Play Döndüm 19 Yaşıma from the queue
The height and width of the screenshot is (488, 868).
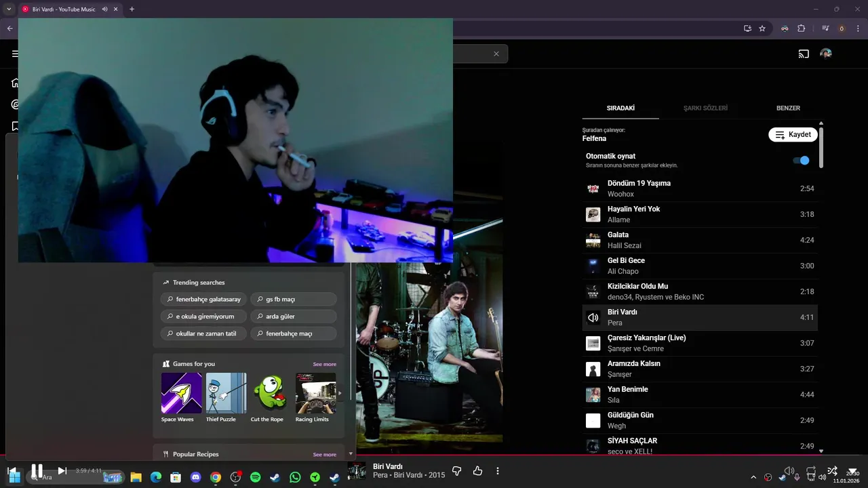point(700,188)
